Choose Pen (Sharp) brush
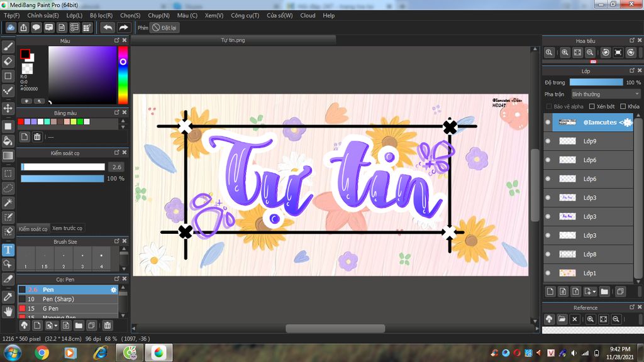The image size is (644, 362). coord(68,299)
